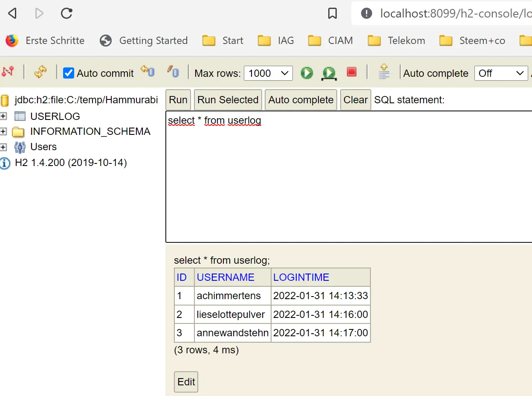The image size is (532, 396).
Task: Click the ID column header
Action: coord(182,277)
